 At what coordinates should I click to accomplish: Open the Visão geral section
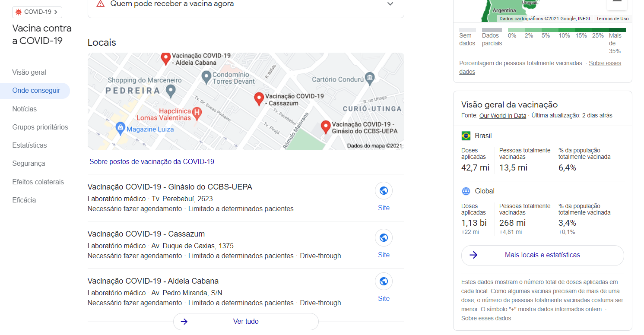(x=29, y=73)
